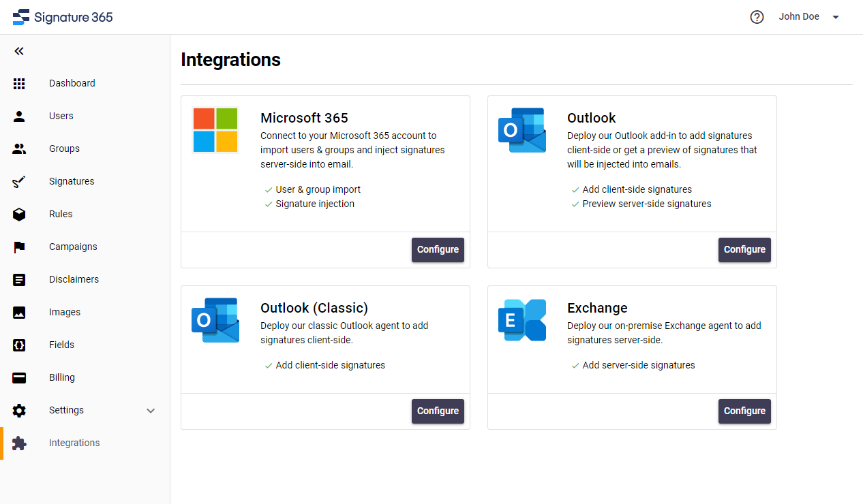The height and width of the screenshot is (504, 863).
Task: Open the help question mark icon
Action: [x=757, y=17]
